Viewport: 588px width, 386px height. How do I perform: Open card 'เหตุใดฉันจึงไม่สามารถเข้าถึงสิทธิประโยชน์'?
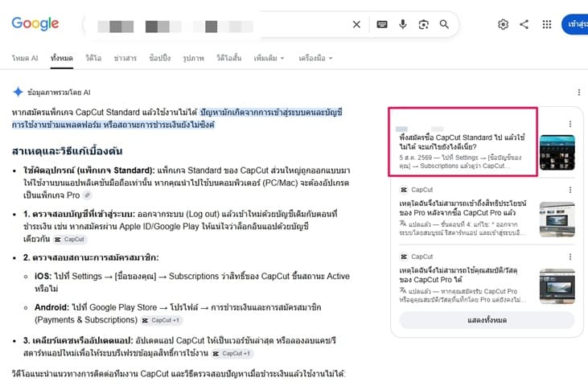(463, 208)
